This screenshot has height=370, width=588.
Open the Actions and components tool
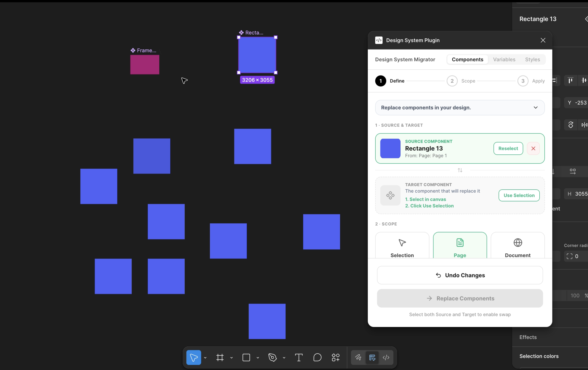click(x=336, y=358)
